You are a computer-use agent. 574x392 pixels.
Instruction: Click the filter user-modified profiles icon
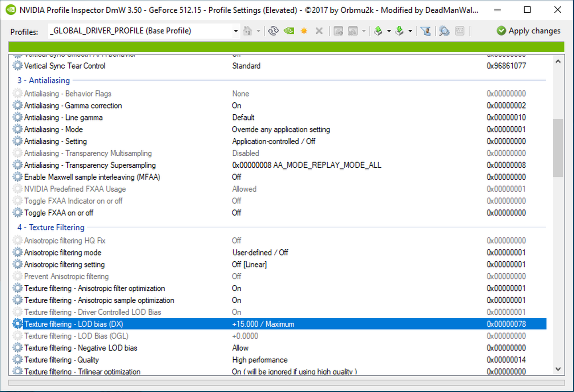426,31
